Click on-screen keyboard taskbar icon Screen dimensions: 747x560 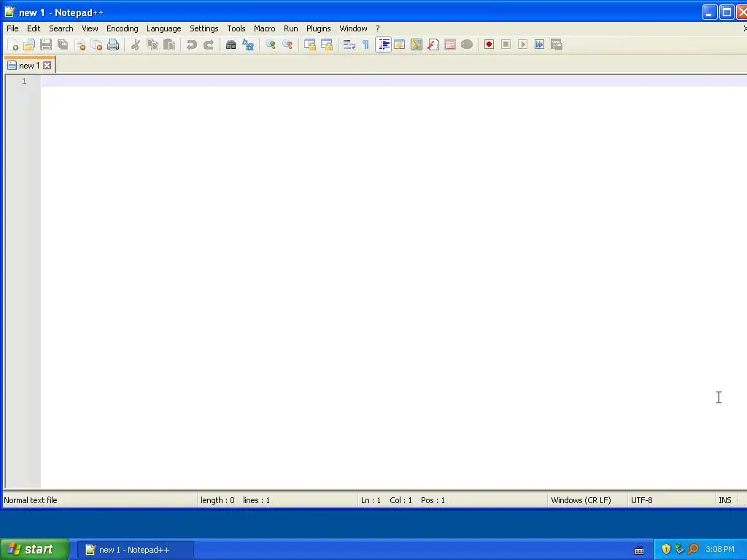[x=639, y=551]
